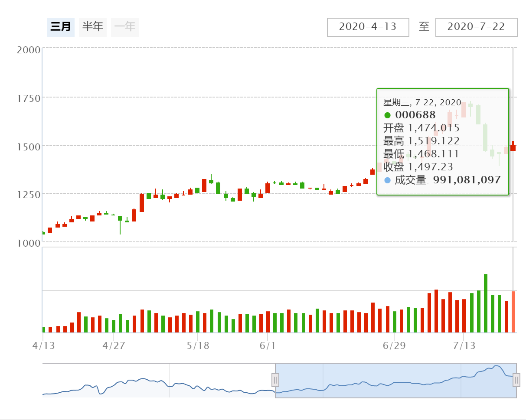Click the end date field 2020-7-22
The height and width of the screenshot is (420, 526).
(x=476, y=27)
